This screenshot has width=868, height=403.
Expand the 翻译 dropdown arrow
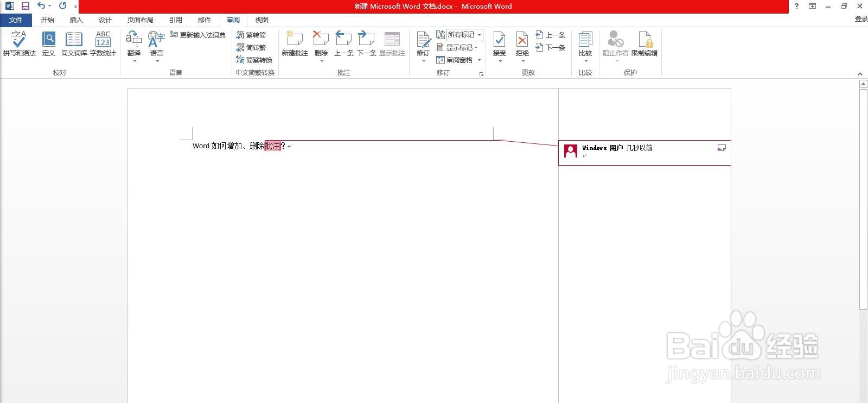pos(134,61)
